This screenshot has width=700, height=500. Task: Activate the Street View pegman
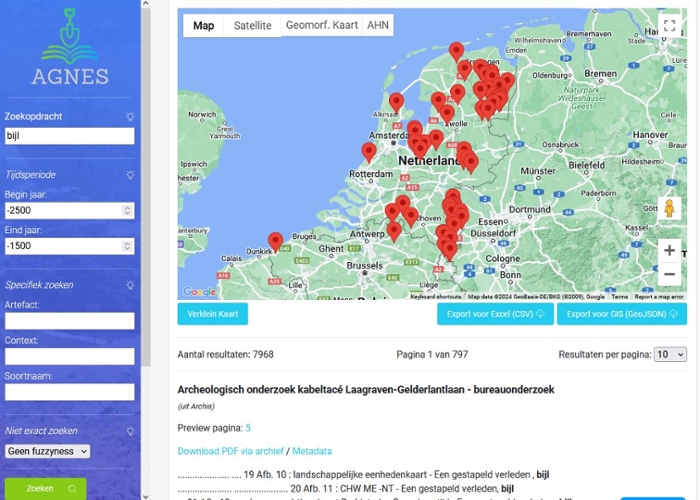coord(669,208)
